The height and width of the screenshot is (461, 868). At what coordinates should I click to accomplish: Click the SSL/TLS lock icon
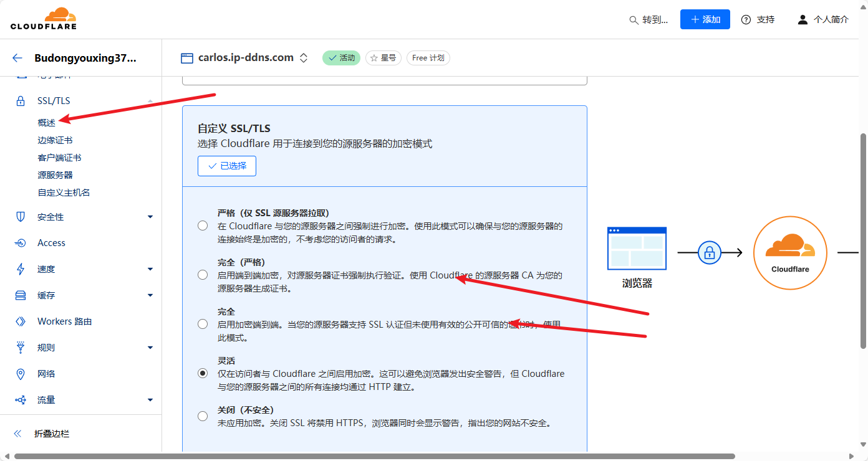pos(21,101)
